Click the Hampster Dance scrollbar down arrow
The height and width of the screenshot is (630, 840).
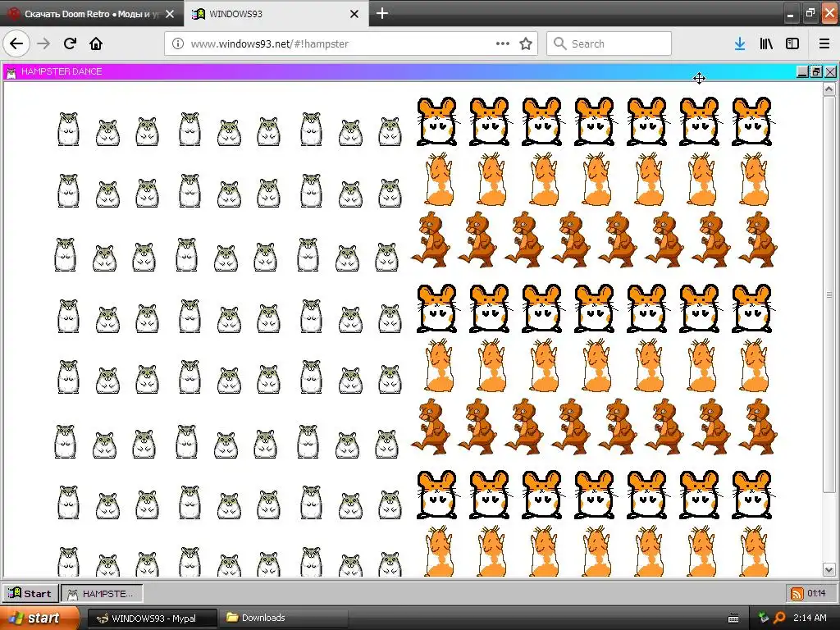point(829,570)
